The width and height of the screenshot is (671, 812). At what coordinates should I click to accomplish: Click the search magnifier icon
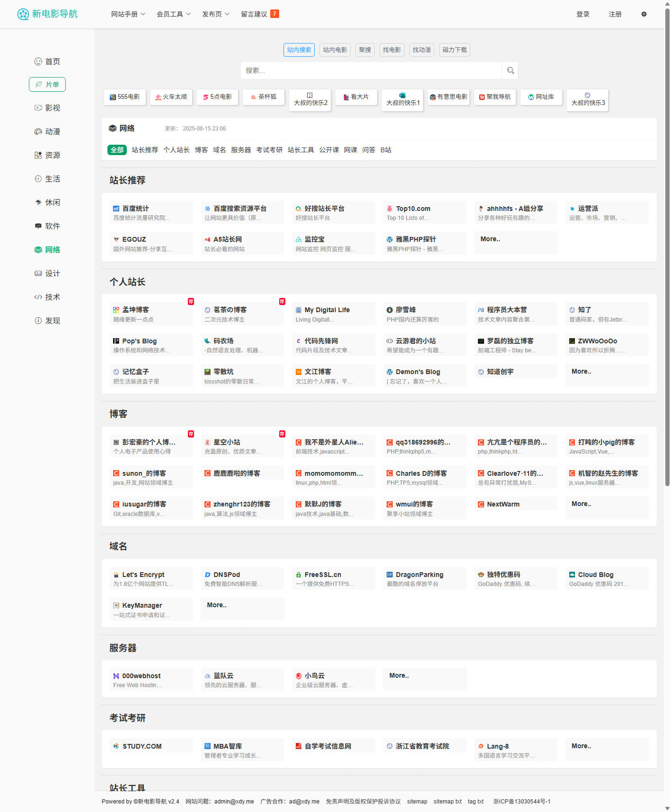tap(510, 70)
